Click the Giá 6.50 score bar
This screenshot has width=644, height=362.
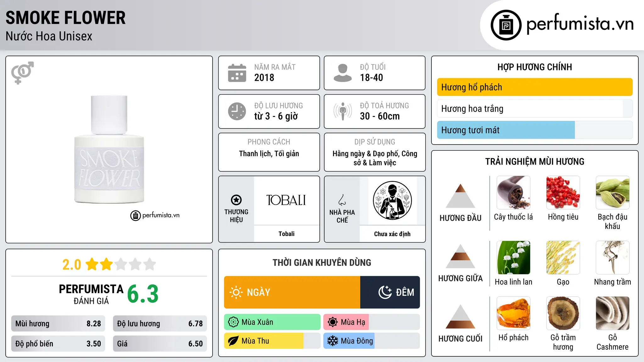click(x=160, y=344)
